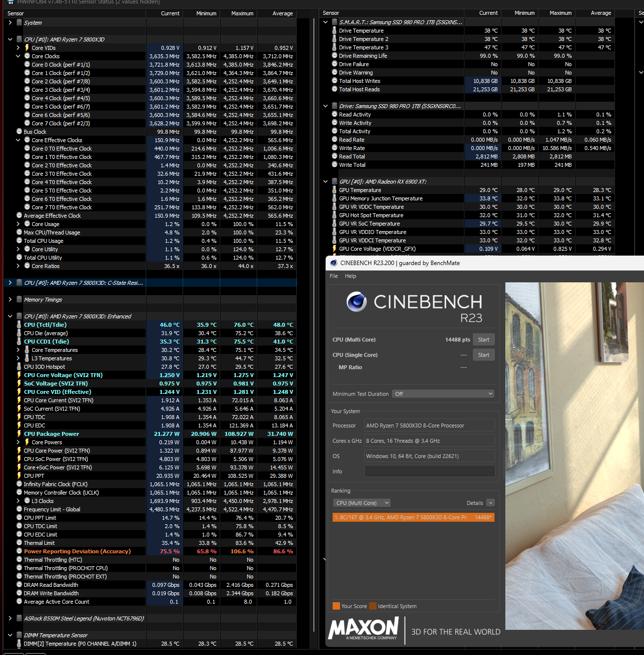Click the Drive Remaining Life icon

tap(335, 56)
